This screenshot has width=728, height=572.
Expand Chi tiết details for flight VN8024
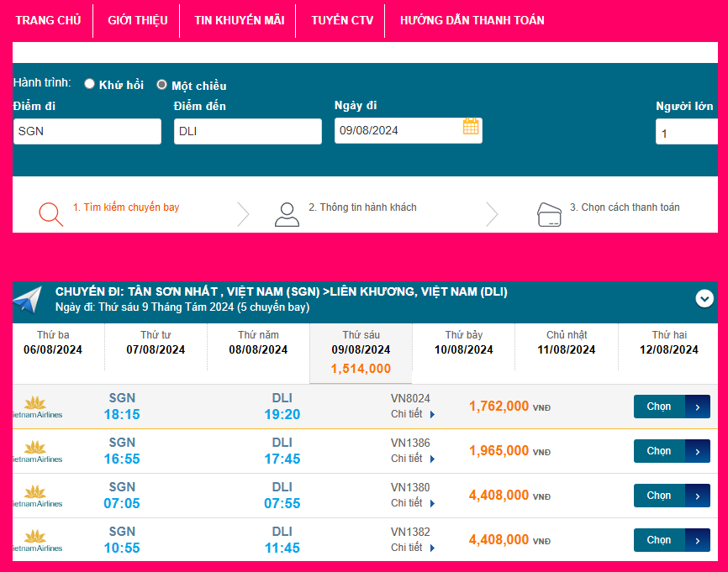pyautogui.click(x=413, y=414)
